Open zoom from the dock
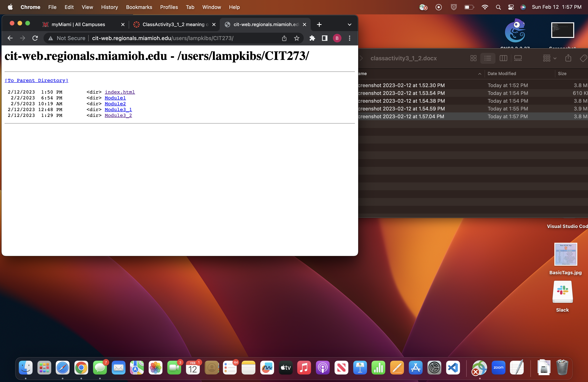Screen dimensions: 588x382 click(x=498, y=367)
